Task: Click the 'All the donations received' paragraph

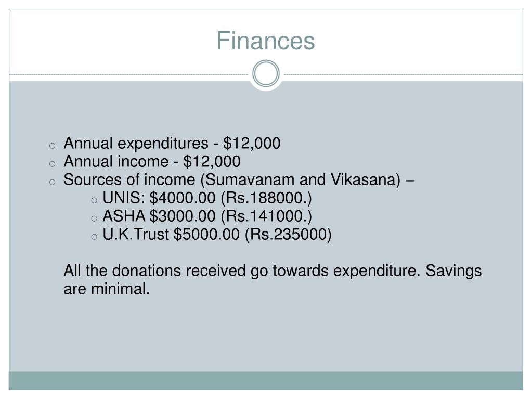Action: [273, 280]
